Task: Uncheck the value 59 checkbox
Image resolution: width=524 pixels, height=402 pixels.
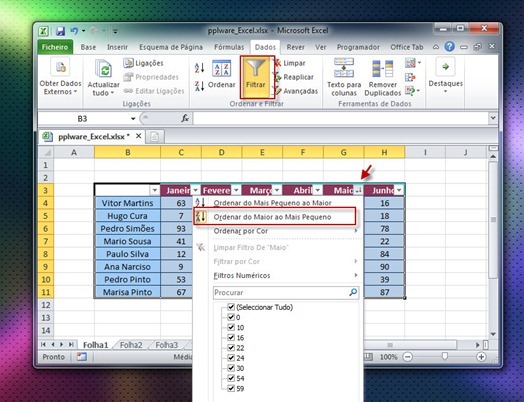Action: tap(231, 388)
